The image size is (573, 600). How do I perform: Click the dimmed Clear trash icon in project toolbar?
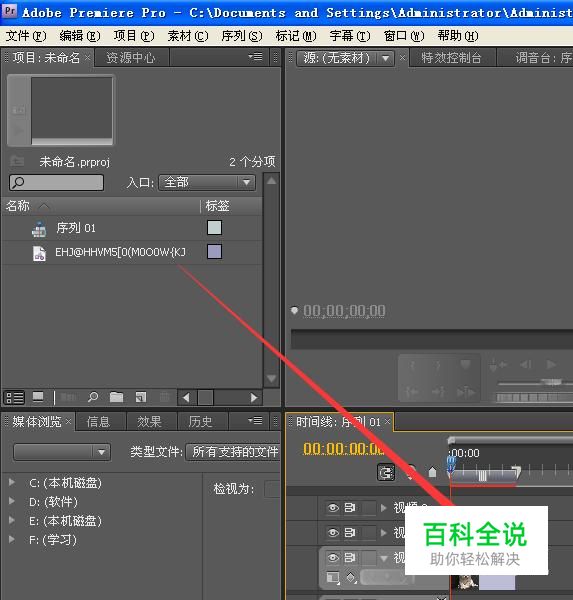165,398
